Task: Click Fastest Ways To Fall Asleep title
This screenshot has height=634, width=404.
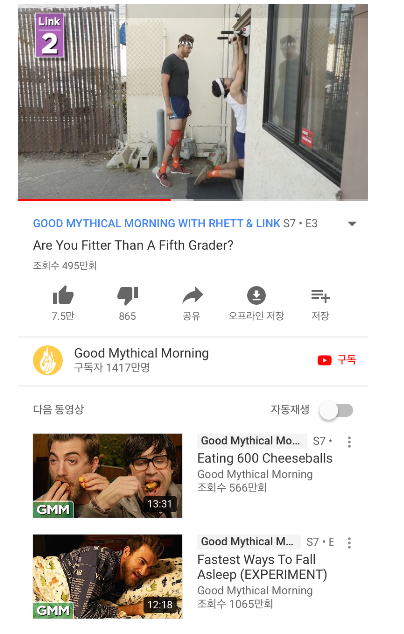Action: pyautogui.click(x=262, y=567)
